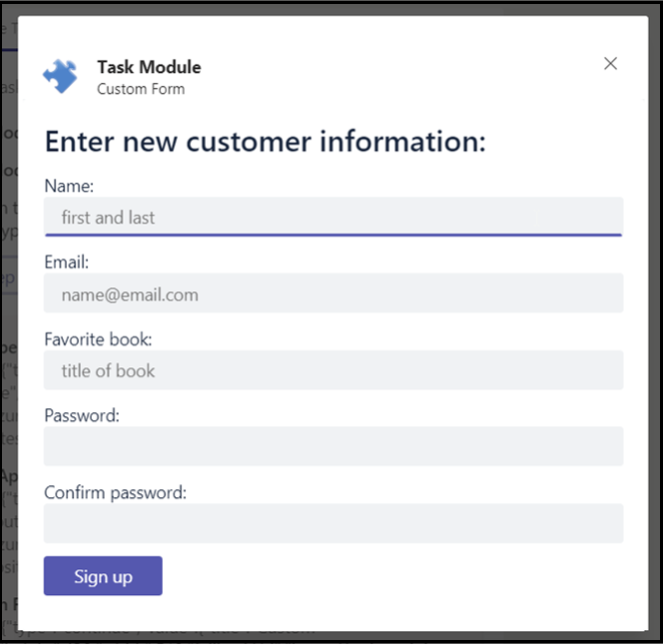Screen dimensions: 663x644
Task: Close the Task Module dialog
Action: [x=610, y=64]
